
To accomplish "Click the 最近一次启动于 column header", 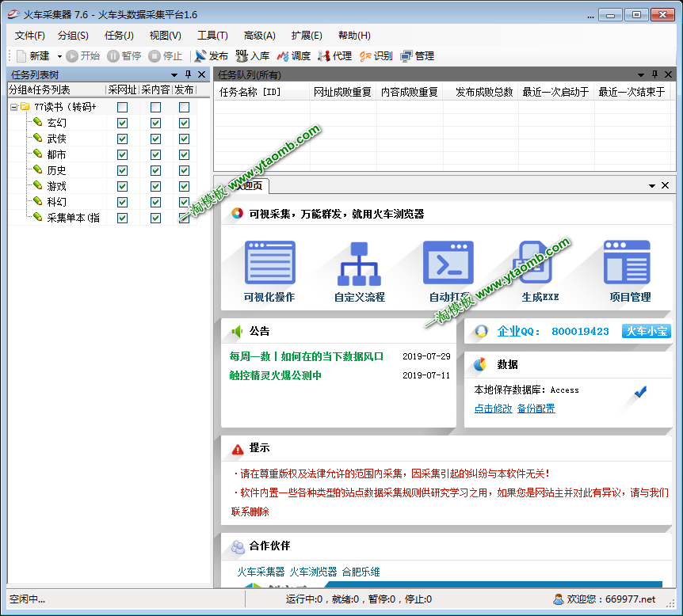I will (x=555, y=93).
